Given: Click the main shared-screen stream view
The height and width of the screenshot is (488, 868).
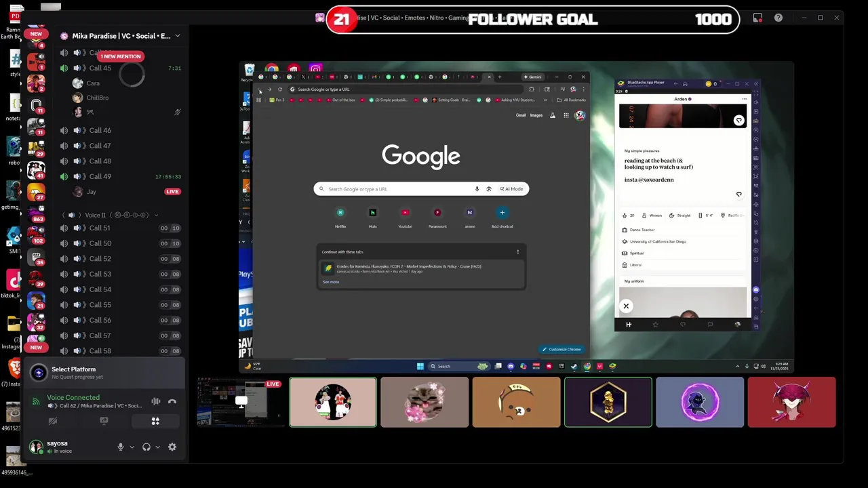Looking at the screenshot, I should tap(516, 217).
